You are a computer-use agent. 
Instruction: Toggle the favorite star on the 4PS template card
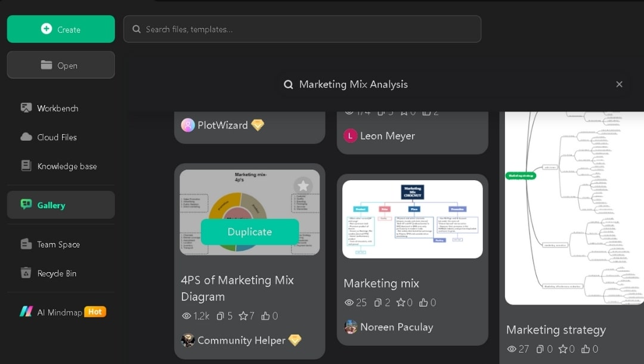click(x=303, y=186)
